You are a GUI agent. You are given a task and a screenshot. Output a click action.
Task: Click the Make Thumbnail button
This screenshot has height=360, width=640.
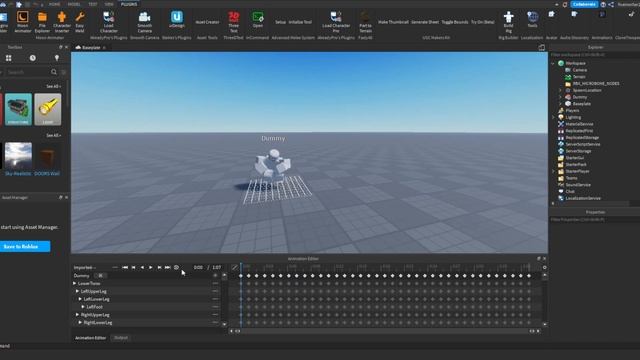(x=393, y=22)
